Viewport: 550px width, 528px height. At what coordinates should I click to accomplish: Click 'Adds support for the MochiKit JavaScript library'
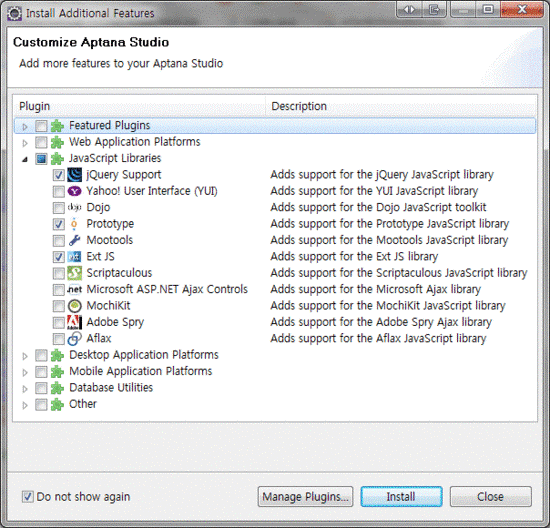(388, 306)
